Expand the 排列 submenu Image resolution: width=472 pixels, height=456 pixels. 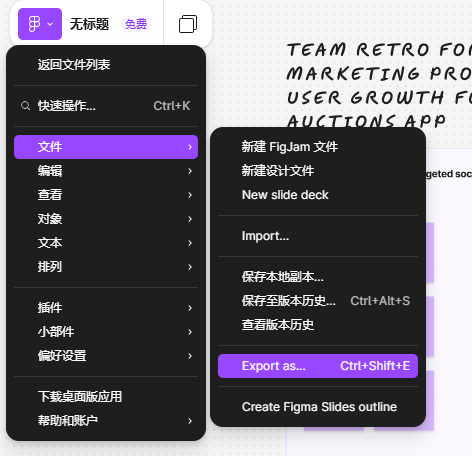(106, 267)
